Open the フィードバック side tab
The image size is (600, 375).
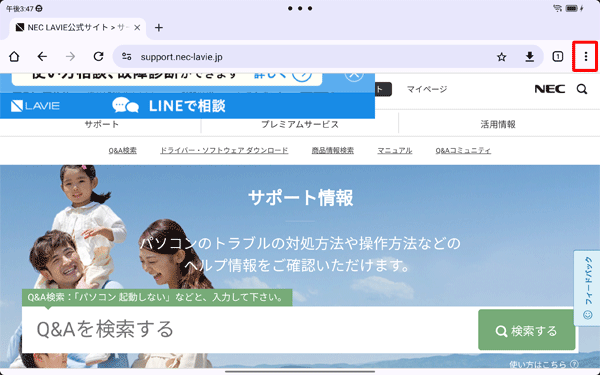point(587,288)
